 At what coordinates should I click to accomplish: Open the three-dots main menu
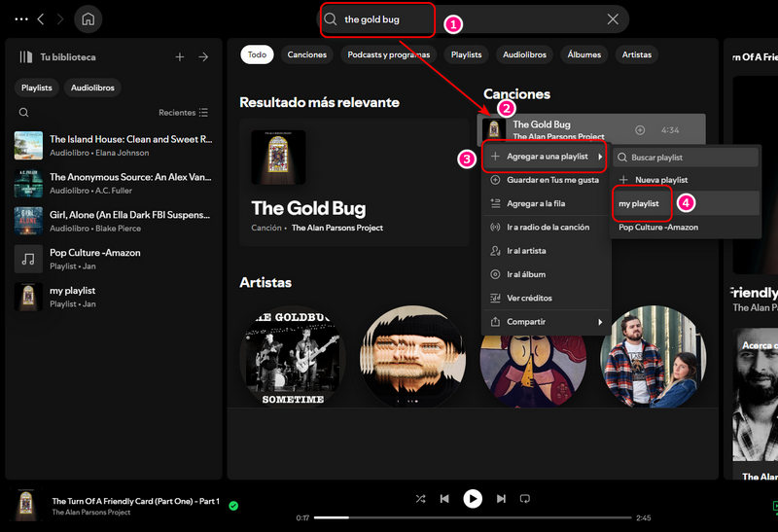(x=21, y=18)
